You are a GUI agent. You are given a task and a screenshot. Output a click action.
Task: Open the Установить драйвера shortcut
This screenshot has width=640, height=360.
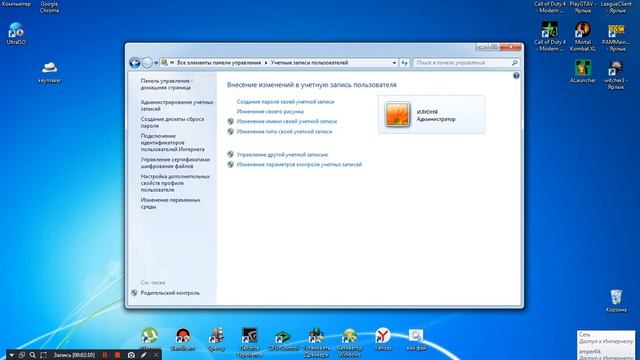[x=316, y=342]
